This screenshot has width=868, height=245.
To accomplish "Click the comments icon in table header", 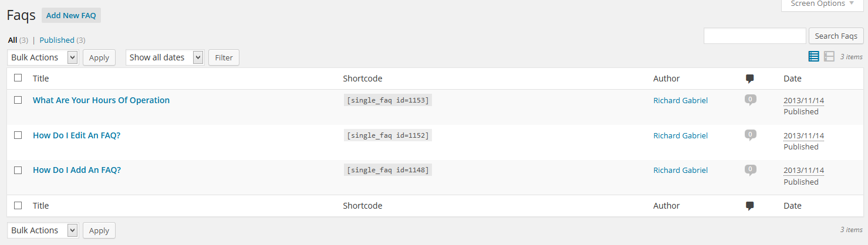I will point(749,79).
